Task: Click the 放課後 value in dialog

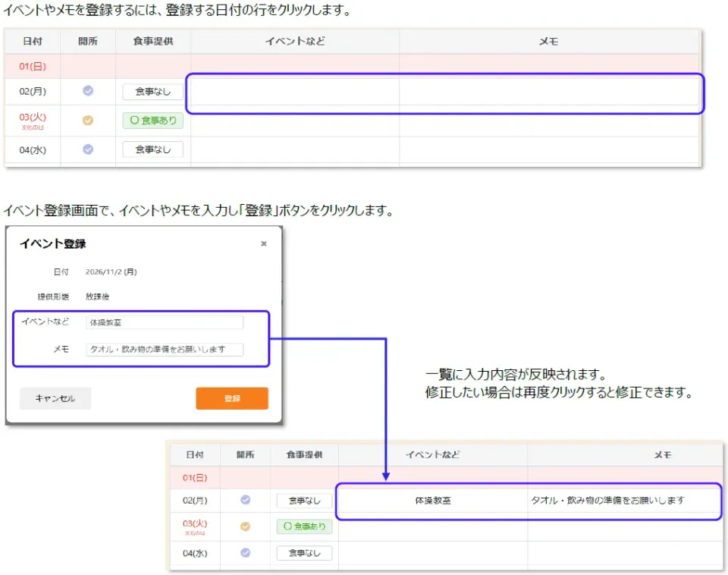Action: click(x=98, y=297)
